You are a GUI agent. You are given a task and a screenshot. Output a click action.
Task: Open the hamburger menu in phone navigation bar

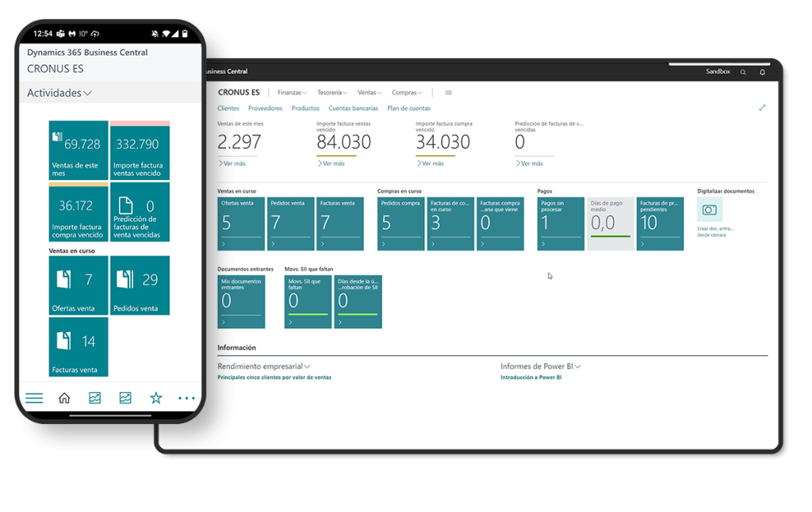pos(34,398)
